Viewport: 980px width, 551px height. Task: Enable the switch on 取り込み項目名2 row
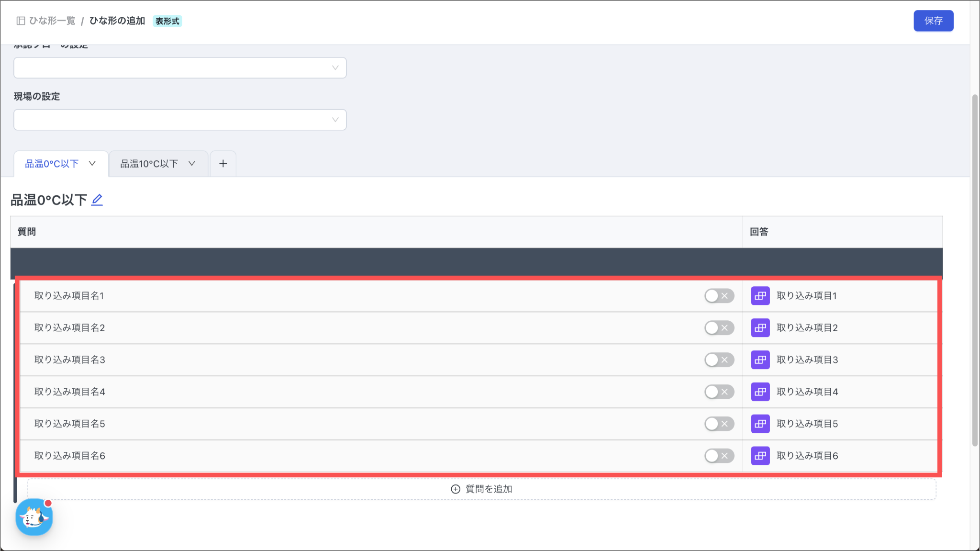pos(719,328)
